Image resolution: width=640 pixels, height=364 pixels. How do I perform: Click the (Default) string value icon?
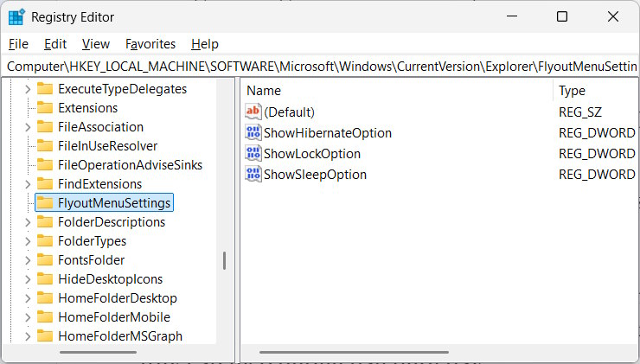pos(253,112)
